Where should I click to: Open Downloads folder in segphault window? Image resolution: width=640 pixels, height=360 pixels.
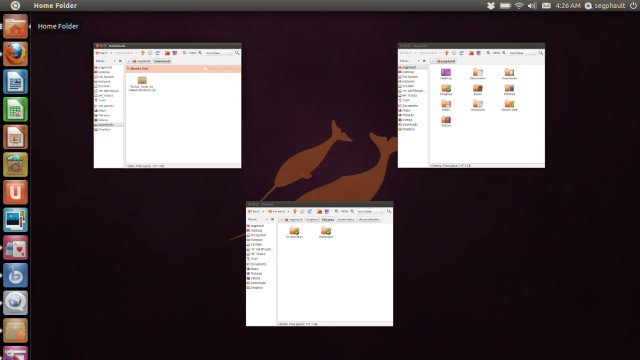509,74
